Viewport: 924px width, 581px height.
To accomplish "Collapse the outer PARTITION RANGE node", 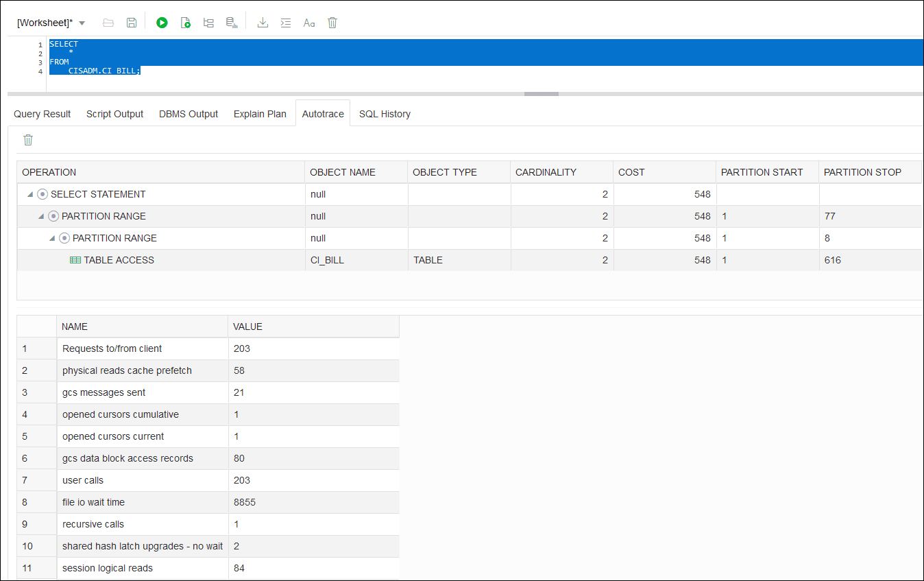I will pyautogui.click(x=40, y=216).
